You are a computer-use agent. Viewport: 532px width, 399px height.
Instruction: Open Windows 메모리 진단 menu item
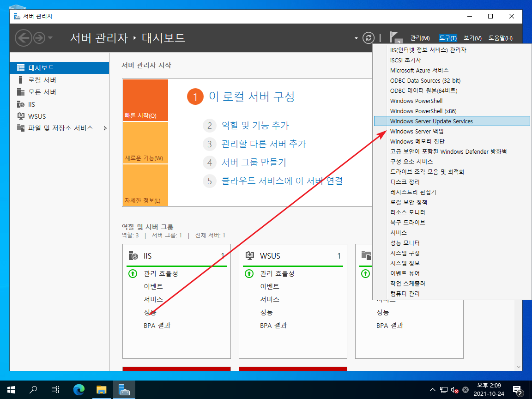tap(452, 141)
